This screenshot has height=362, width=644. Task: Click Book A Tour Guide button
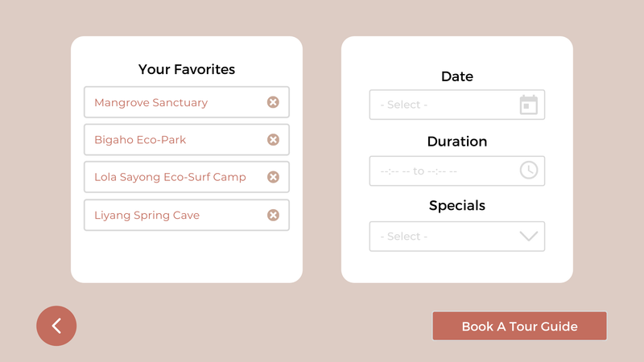[x=519, y=326]
